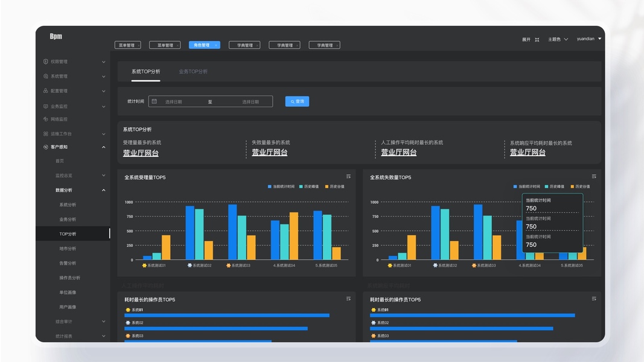Click the start date 选择日期 input

pos(174,102)
